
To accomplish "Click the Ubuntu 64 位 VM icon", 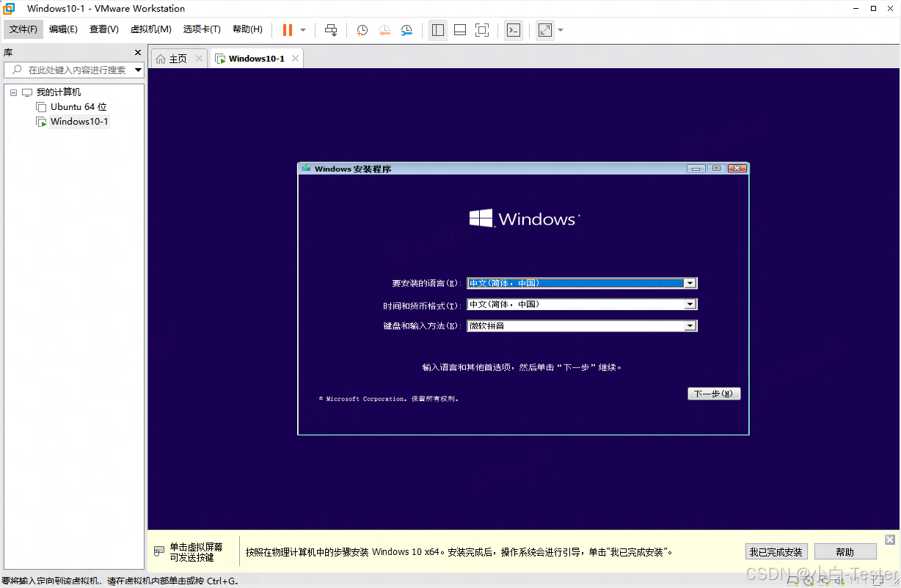I will coord(41,107).
